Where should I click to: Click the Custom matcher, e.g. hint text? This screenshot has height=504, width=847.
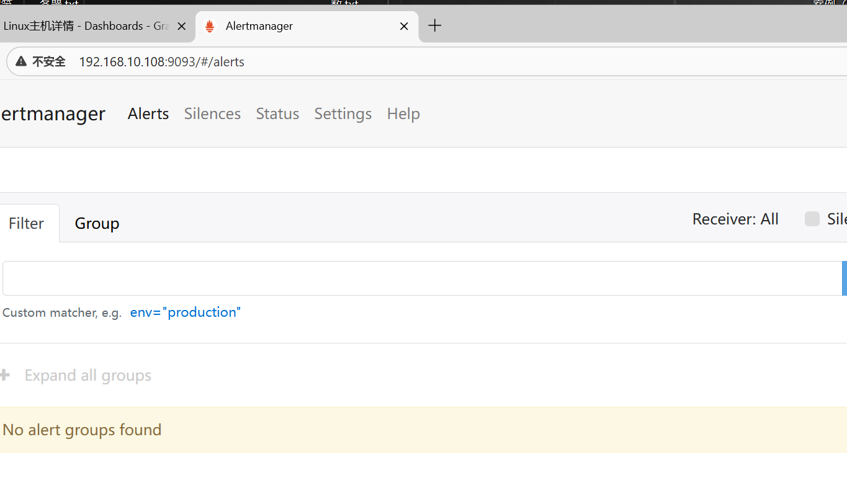click(62, 312)
